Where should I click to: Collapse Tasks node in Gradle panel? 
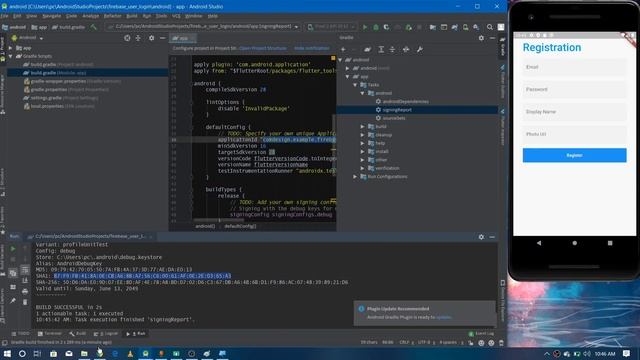(355, 85)
